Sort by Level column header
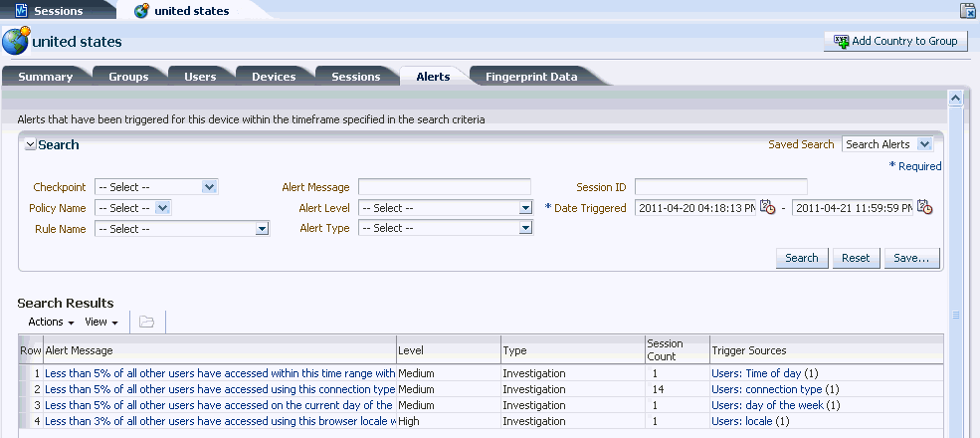The image size is (980, 438). click(x=449, y=349)
